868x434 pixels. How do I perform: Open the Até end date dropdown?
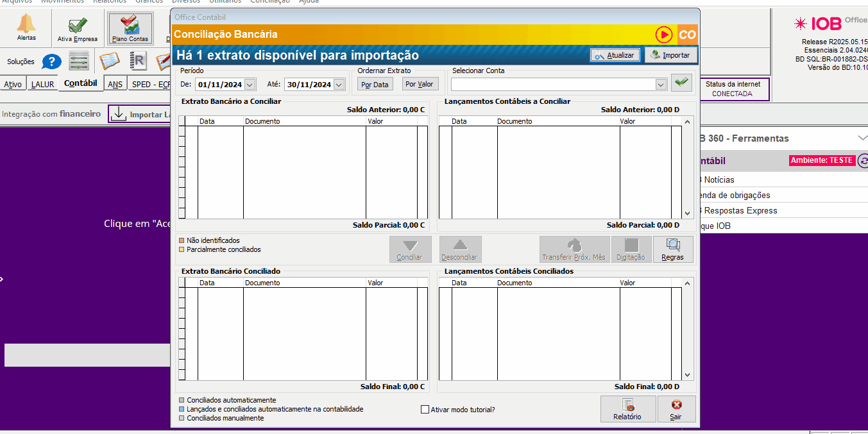[339, 85]
